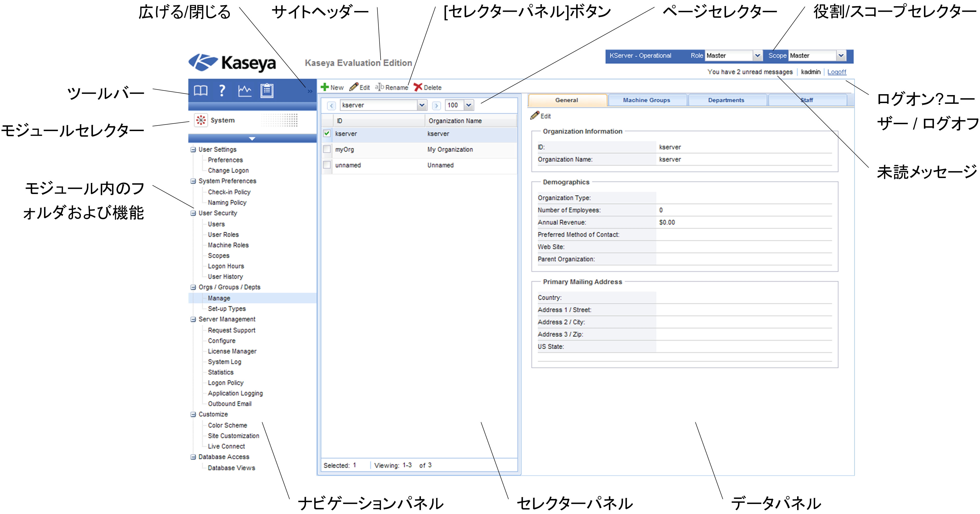Screen dimensions: 980x514
Task: Click the green plus New icon
Action: tap(325, 87)
